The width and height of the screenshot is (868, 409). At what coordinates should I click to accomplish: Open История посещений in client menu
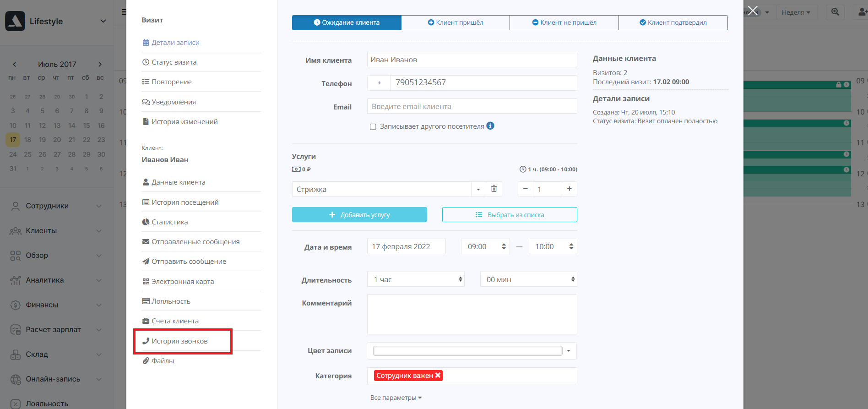(x=185, y=202)
